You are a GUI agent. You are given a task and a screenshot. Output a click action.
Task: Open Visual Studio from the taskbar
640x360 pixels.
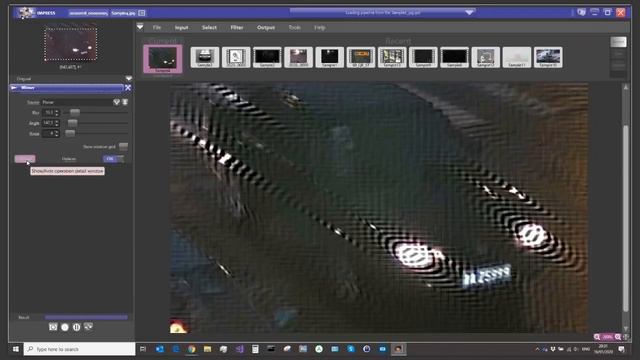coord(239,349)
